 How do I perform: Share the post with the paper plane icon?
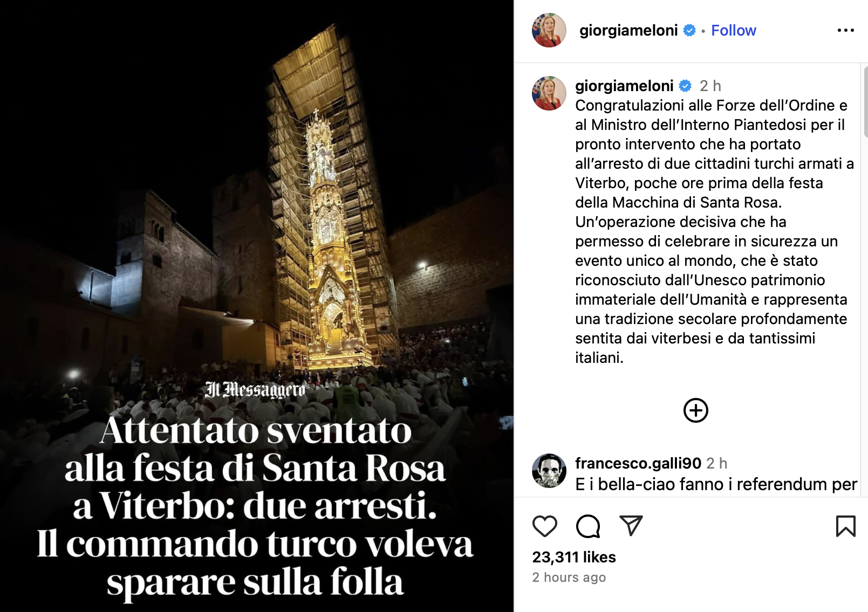point(631,526)
